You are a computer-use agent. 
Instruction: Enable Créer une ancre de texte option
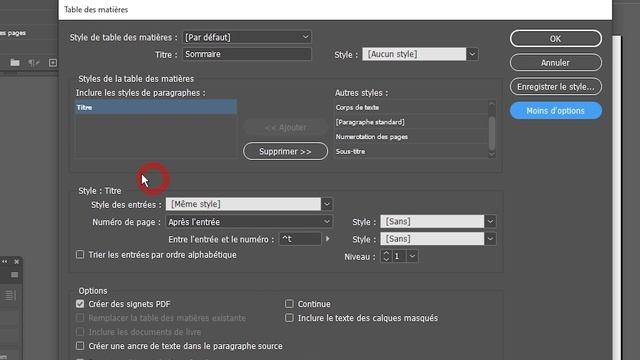80,346
